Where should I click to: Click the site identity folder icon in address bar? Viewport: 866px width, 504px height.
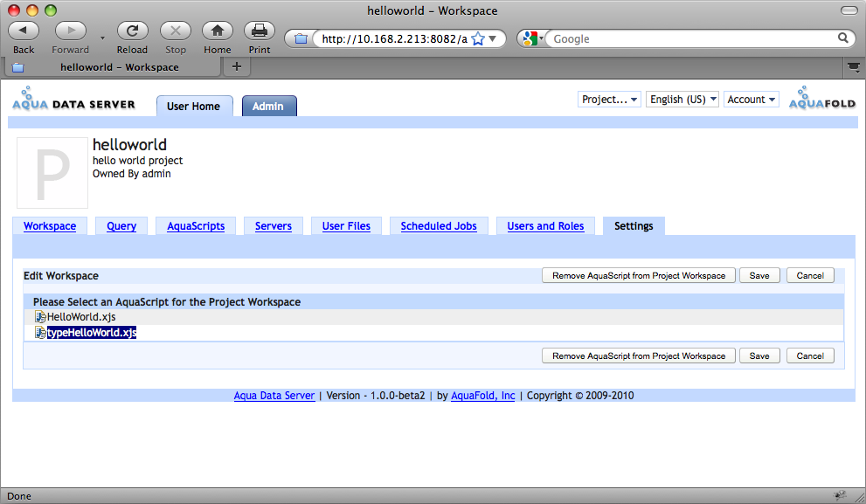coord(301,38)
